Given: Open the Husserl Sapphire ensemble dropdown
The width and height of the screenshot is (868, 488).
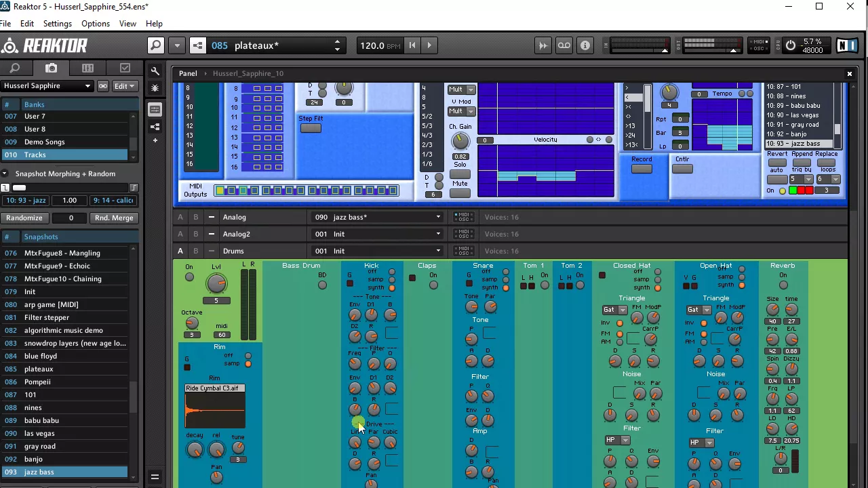Looking at the screenshot, I should tap(46, 86).
